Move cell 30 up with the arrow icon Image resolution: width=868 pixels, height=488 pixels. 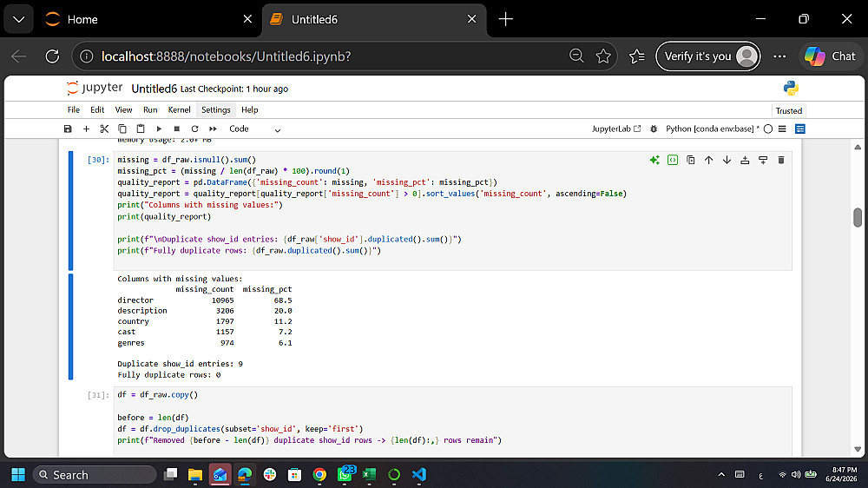pyautogui.click(x=708, y=160)
